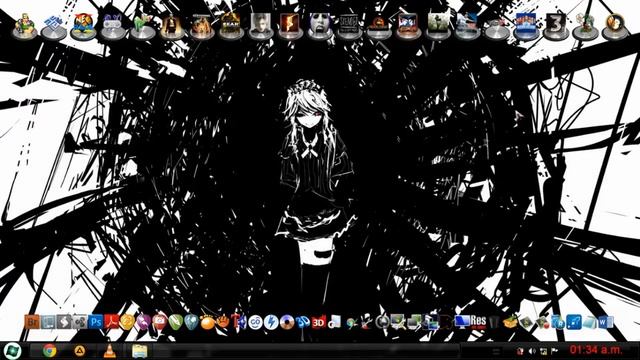
Task: Open the computer monitor dock icon
Action: [462, 322]
